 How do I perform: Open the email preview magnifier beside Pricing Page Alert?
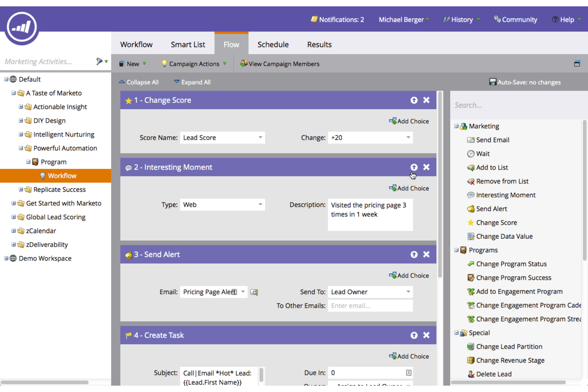(x=254, y=292)
